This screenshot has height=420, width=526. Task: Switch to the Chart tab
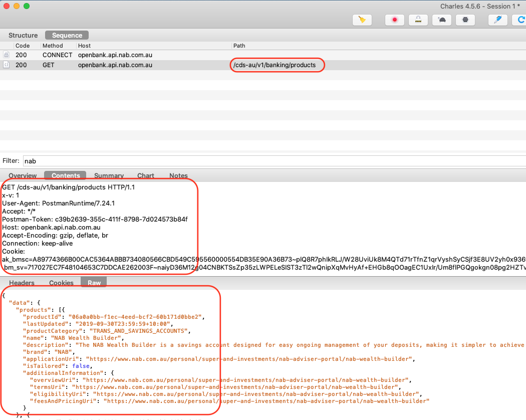click(x=146, y=175)
